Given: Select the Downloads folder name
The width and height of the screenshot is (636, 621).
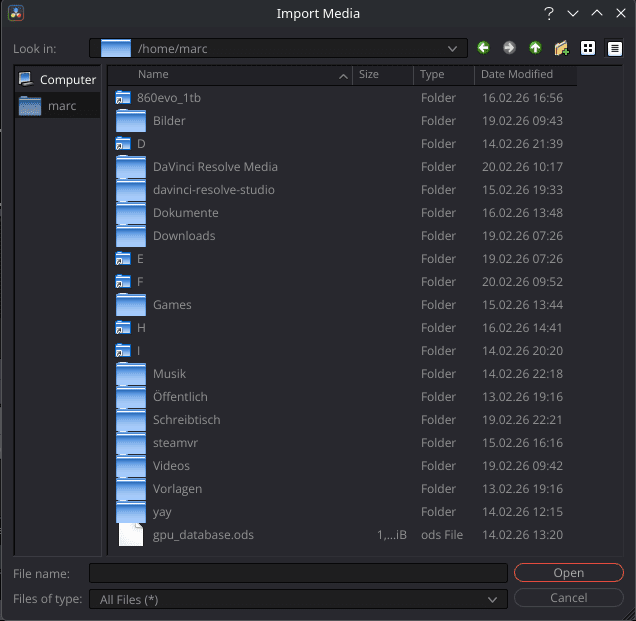Looking at the screenshot, I should (x=184, y=236).
